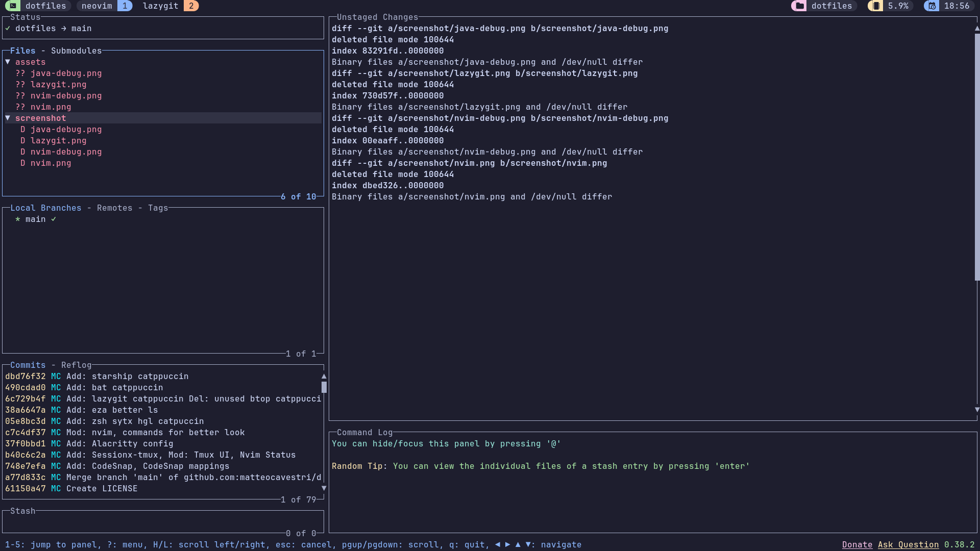The image size is (980, 551).
Task: Click the up arrow in Commits scrollbar
Action: click(x=324, y=377)
